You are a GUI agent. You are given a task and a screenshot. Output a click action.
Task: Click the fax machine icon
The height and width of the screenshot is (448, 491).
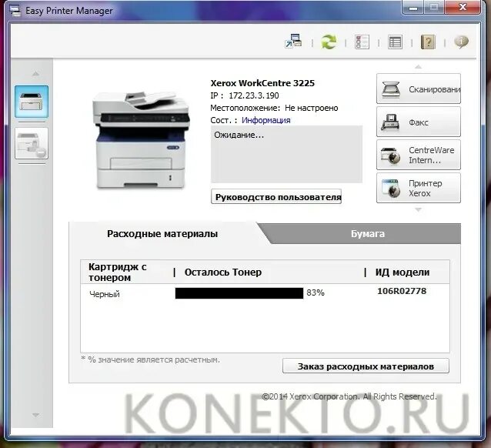390,122
